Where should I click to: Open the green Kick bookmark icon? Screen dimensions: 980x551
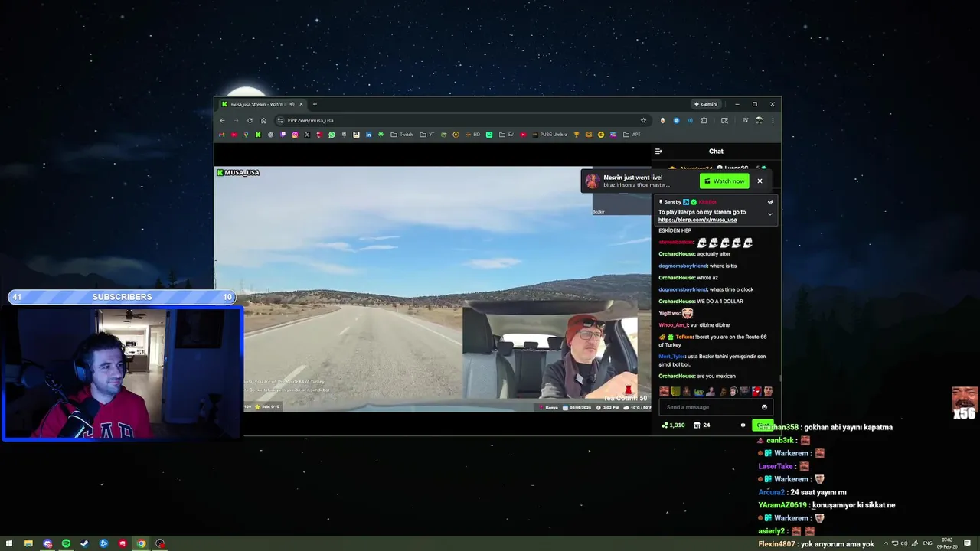[258, 135]
